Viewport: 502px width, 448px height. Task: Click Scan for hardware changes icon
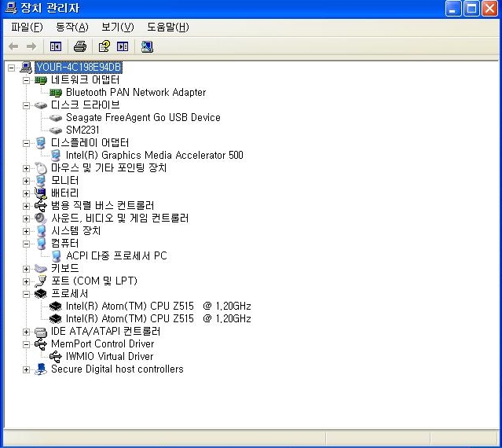(147, 46)
